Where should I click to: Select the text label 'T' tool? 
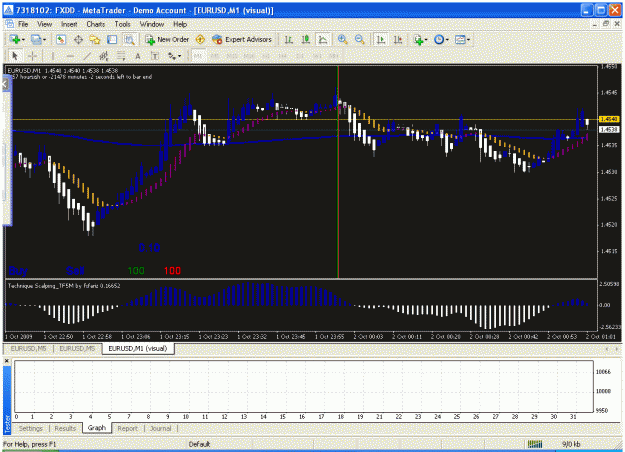coord(155,56)
